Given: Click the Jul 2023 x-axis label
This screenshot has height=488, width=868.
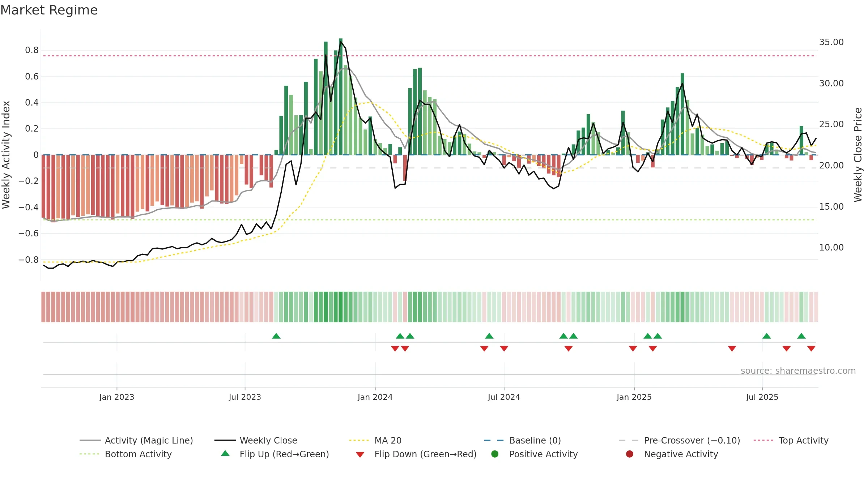Looking at the screenshot, I should pyautogui.click(x=245, y=397).
